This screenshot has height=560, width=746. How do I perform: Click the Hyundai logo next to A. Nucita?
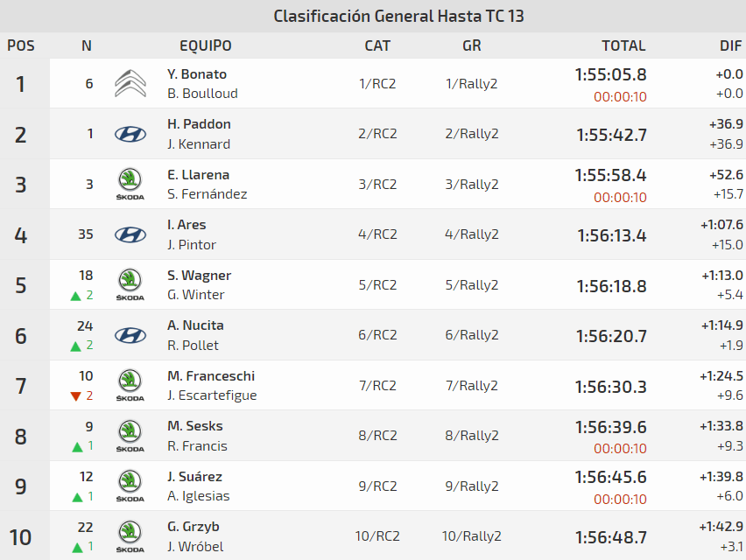(x=130, y=335)
